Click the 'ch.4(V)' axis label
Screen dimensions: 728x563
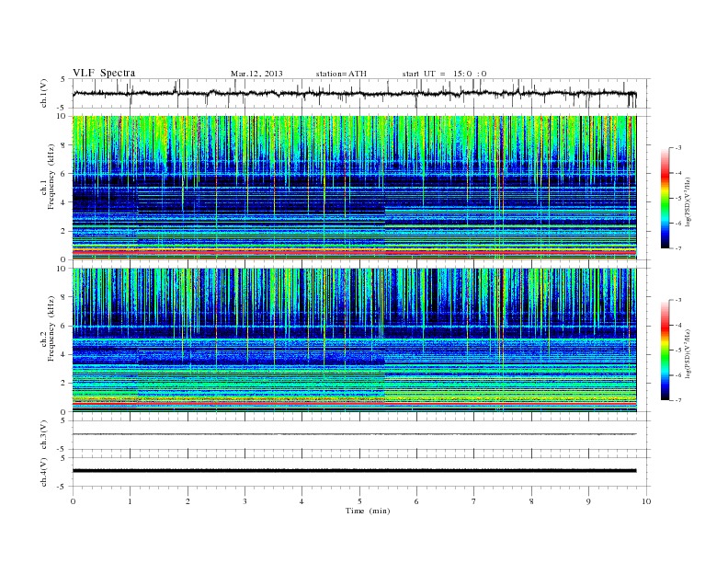(44, 472)
